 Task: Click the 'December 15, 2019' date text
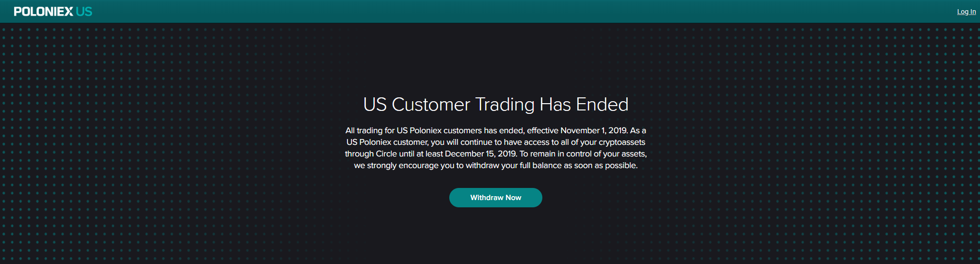click(x=481, y=154)
